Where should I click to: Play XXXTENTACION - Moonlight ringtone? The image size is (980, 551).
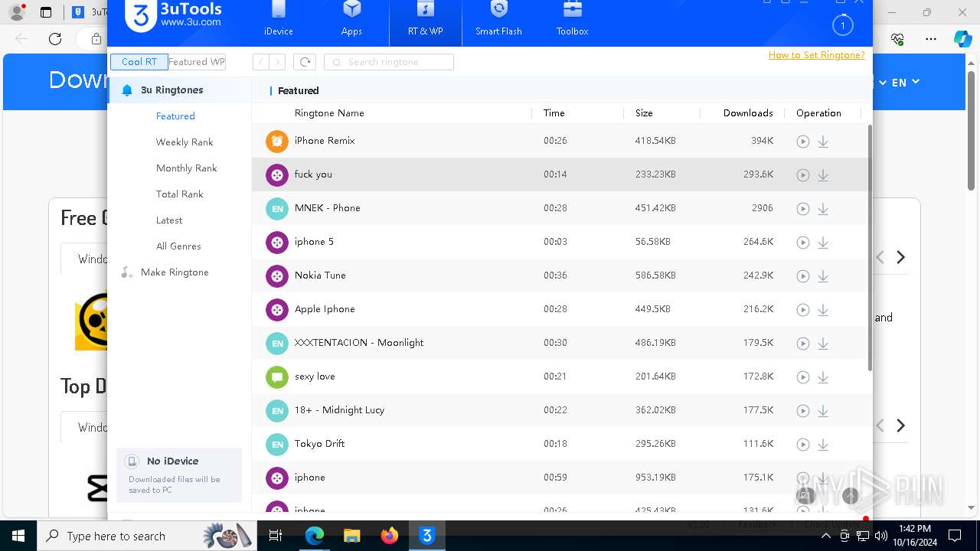pos(802,344)
